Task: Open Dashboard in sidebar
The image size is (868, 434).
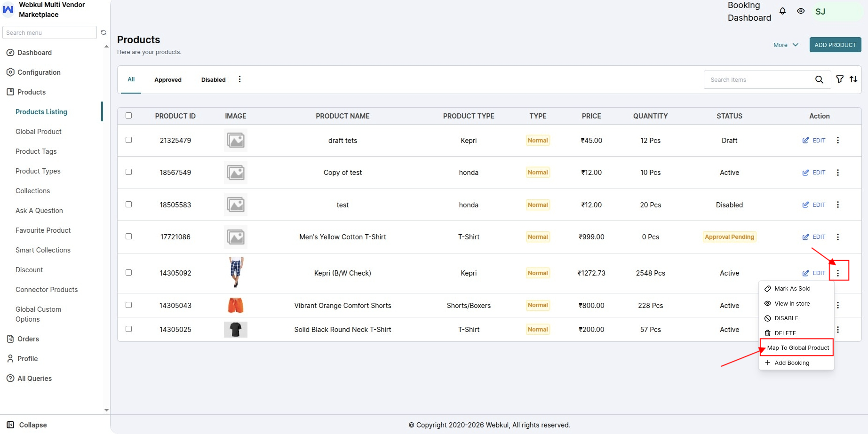Action: coord(29,53)
